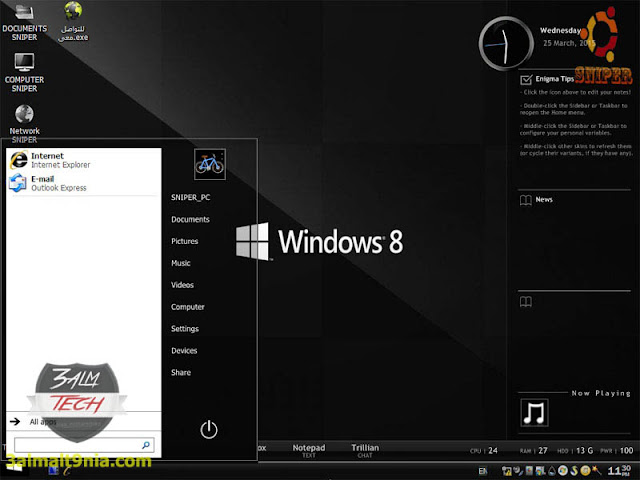Open Network SNIPER desktop icon
Image resolution: width=640 pixels, height=480 pixels.
click(24, 124)
